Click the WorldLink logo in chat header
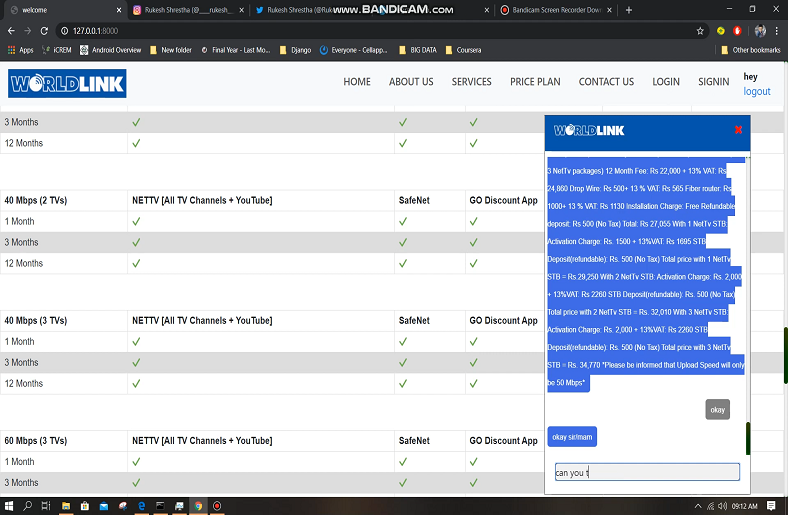 click(x=589, y=131)
